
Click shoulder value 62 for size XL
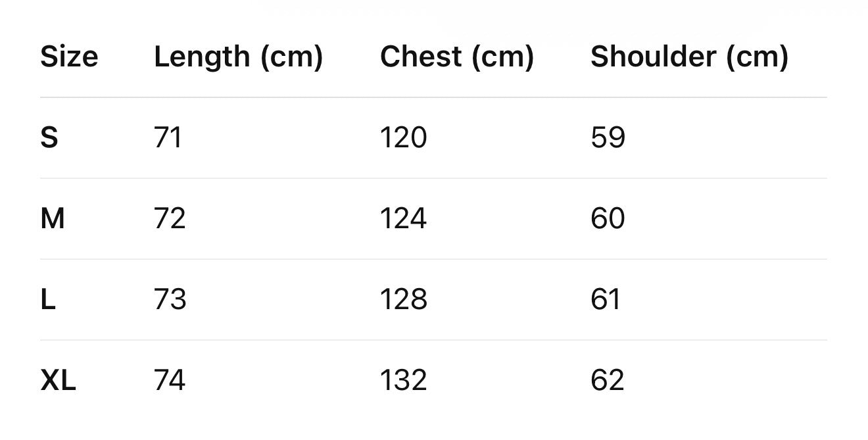[x=607, y=381]
